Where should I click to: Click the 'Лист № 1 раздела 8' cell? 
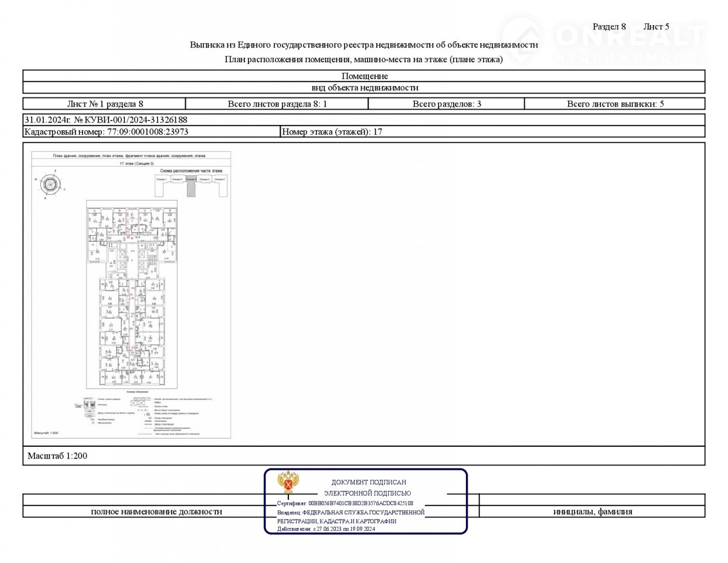click(x=105, y=104)
